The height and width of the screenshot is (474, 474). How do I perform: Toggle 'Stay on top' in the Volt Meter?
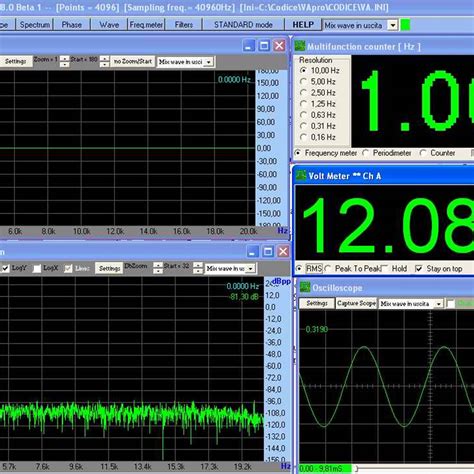(419, 268)
